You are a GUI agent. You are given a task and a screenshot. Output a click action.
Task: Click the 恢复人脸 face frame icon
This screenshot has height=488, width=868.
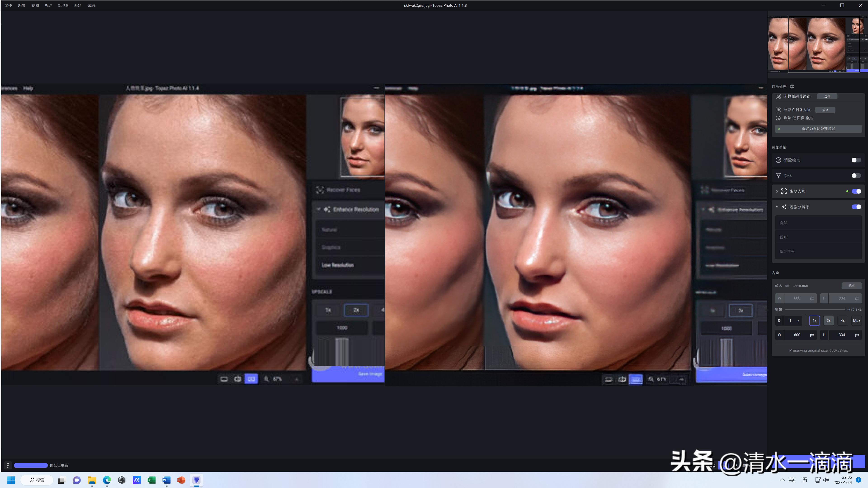tap(784, 191)
